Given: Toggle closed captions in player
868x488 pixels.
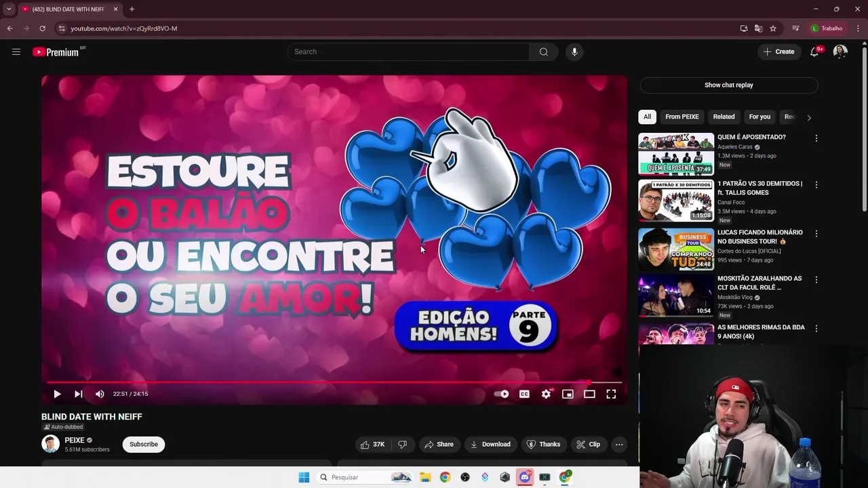Looking at the screenshot, I should 524,394.
